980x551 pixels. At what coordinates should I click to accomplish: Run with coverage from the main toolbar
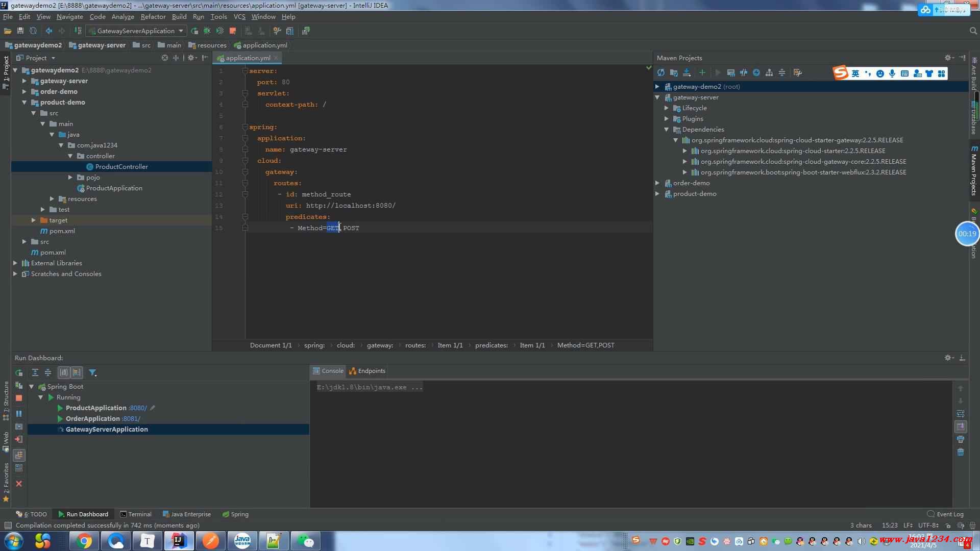pos(220,31)
